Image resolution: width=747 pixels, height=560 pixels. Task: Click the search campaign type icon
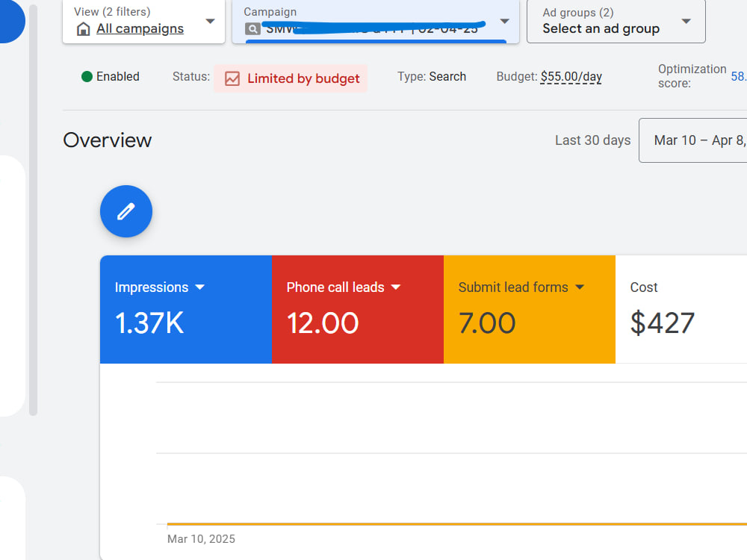pos(252,29)
